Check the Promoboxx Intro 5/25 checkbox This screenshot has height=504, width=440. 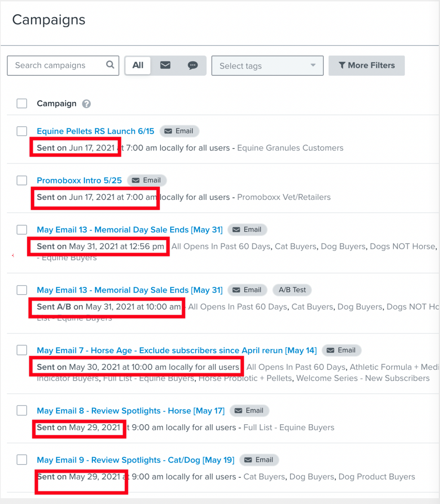tap(22, 180)
